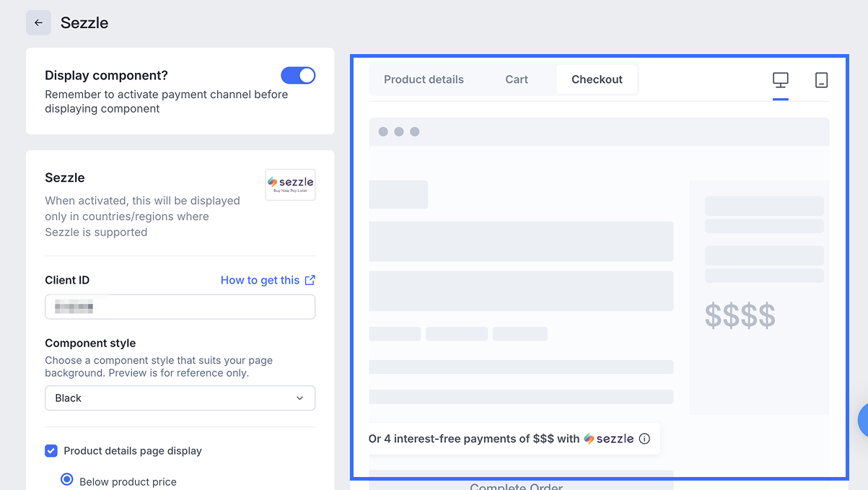
Task: Switch to mobile device preview icon
Action: point(821,80)
